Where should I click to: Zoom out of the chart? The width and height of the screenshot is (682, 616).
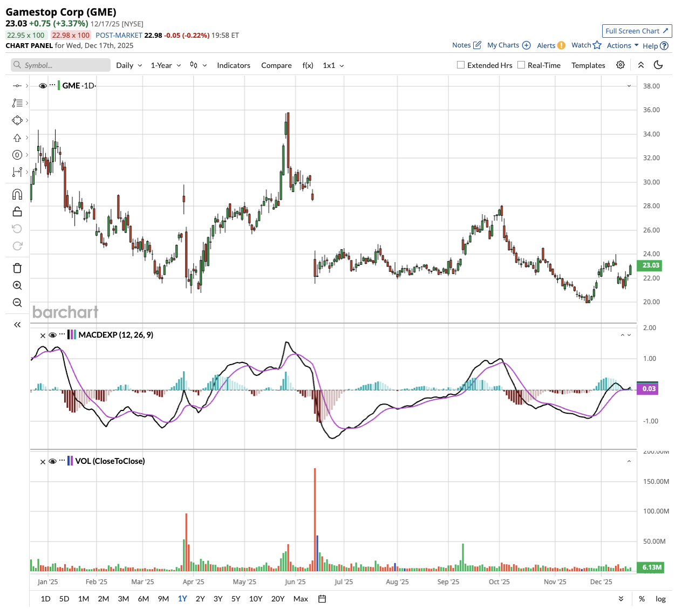point(17,303)
